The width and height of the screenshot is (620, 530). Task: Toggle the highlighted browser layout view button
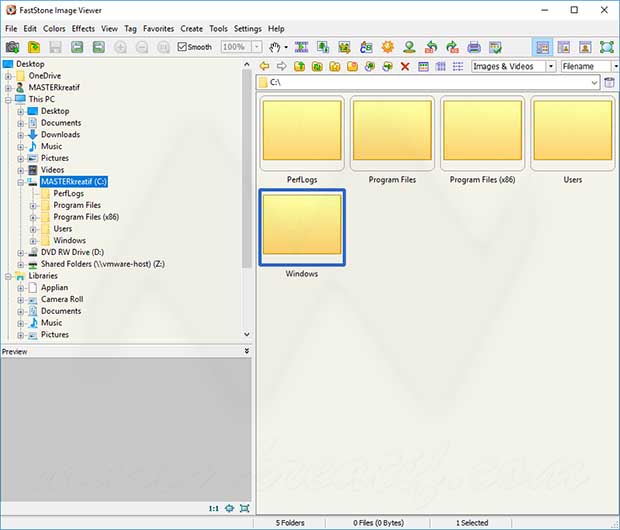[542, 47]
